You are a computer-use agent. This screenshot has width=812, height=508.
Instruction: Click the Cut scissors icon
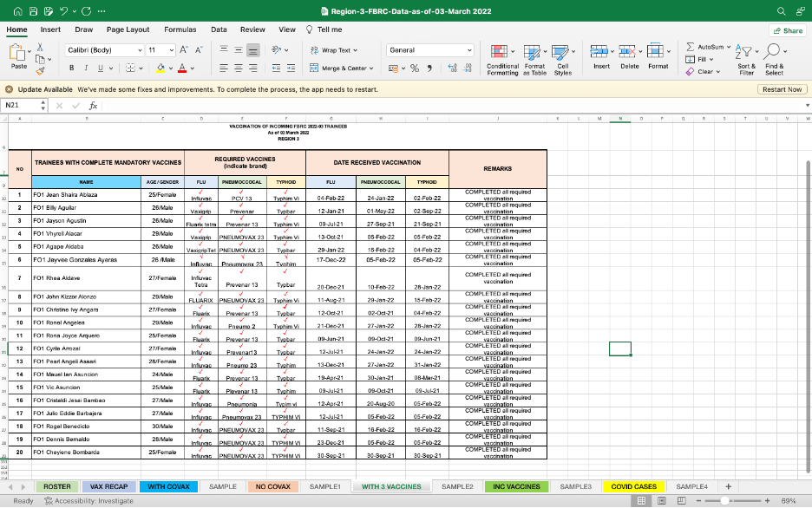pyautogui.click(x=41, y=48)
